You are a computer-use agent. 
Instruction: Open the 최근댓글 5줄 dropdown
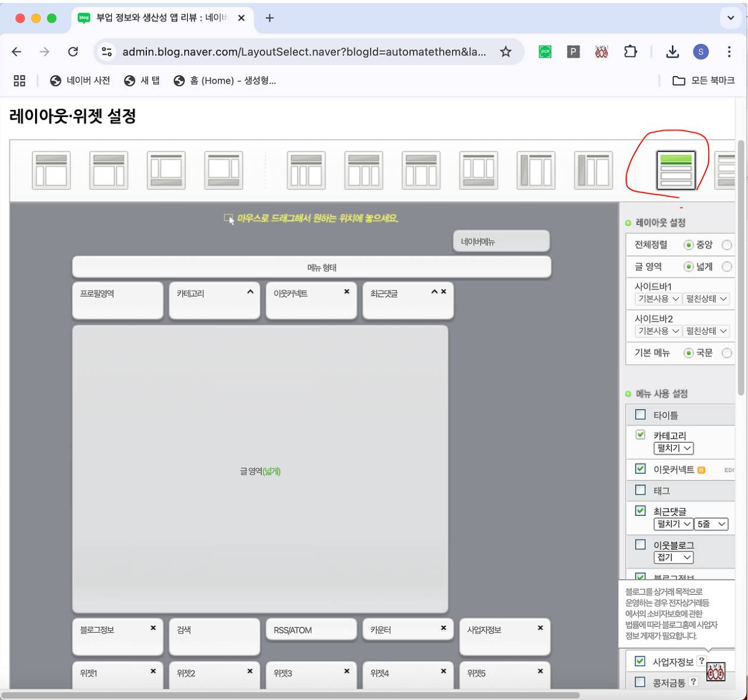pyautogui.click(x=711, y=524)
